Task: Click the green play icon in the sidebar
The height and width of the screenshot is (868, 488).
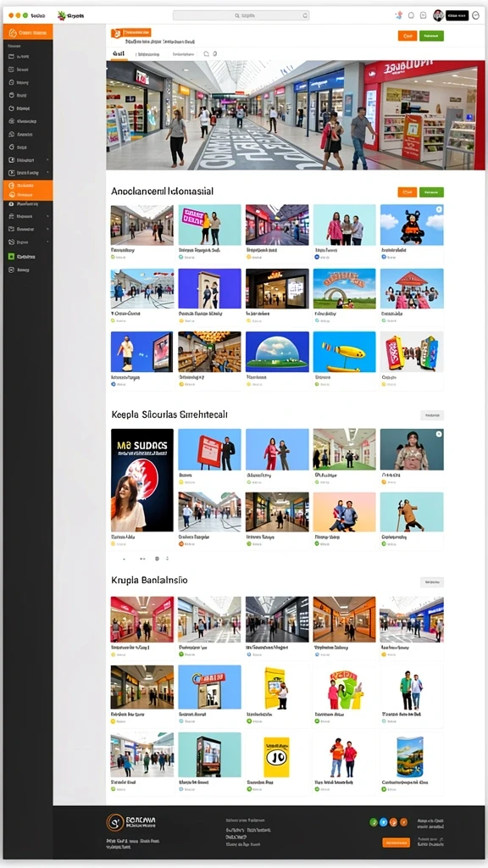Action: pyautogui.click(x=11, y=257)
